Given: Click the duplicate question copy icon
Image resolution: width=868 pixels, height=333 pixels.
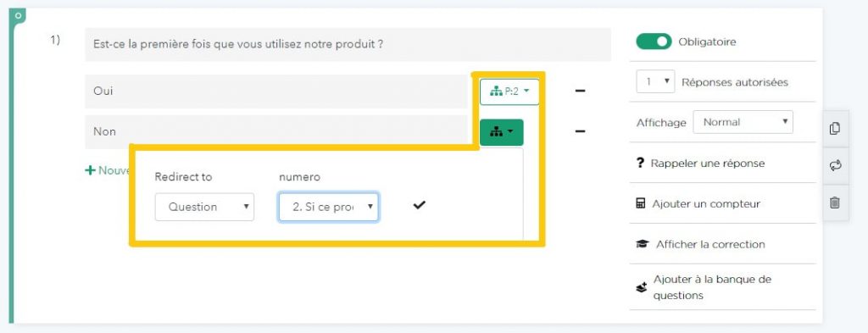Looking at the screenshot, I should pos(835,128).
